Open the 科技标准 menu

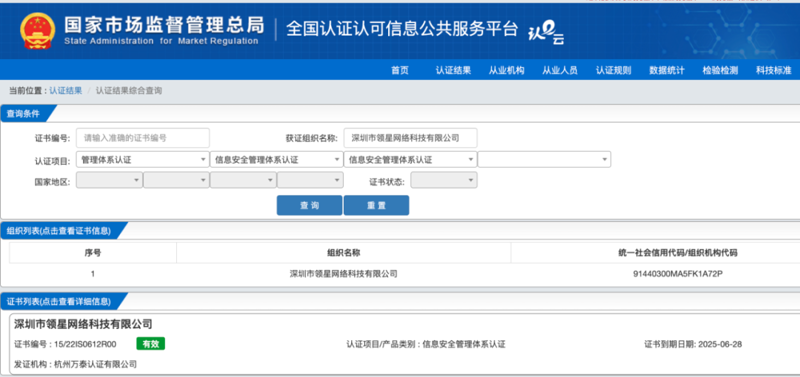(773, 70)
